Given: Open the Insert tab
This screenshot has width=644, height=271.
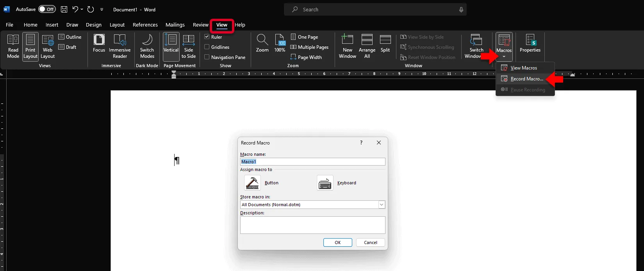Looking at the screenshot, I should (x=52, y=25).
